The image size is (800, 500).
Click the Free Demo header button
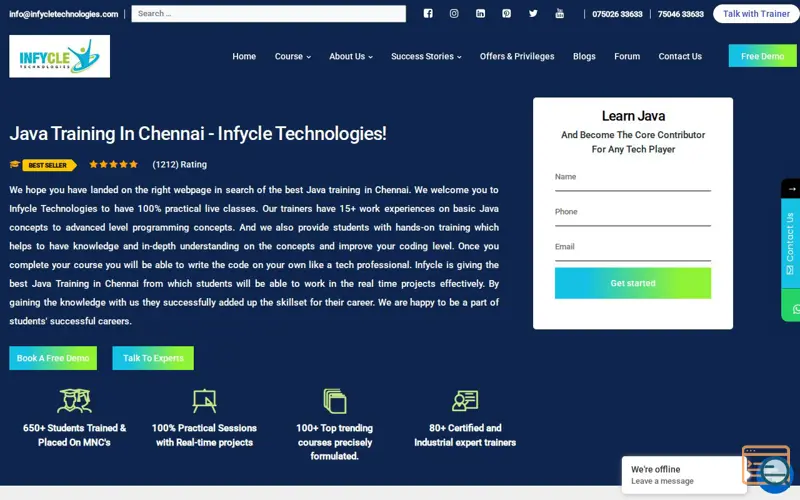tap(763, 56)
